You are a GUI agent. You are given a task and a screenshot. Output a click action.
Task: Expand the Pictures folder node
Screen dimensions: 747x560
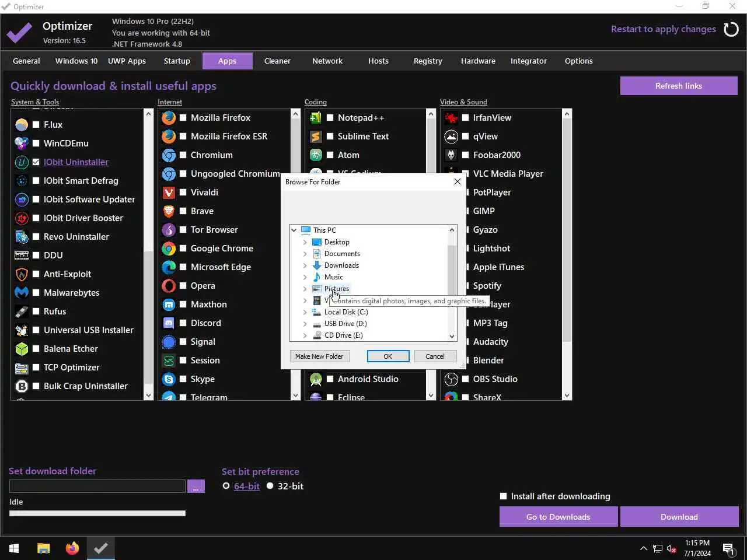(x=305, y=289)
